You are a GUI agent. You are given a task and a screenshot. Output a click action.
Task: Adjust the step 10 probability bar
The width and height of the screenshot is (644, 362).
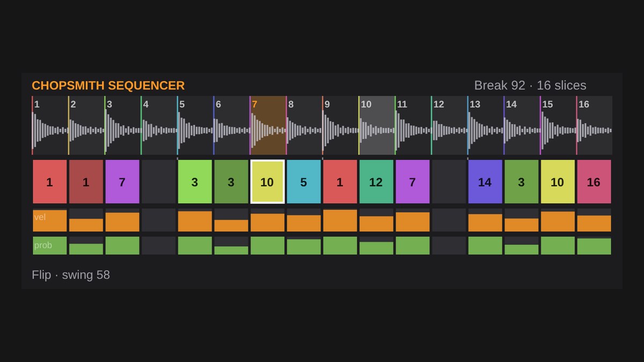pos(376,246)
